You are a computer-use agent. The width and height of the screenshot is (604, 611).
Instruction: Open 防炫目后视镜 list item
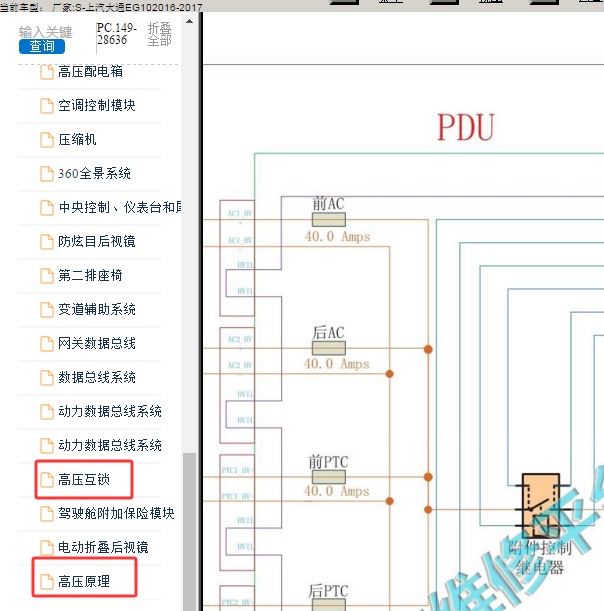pos(97,242)
